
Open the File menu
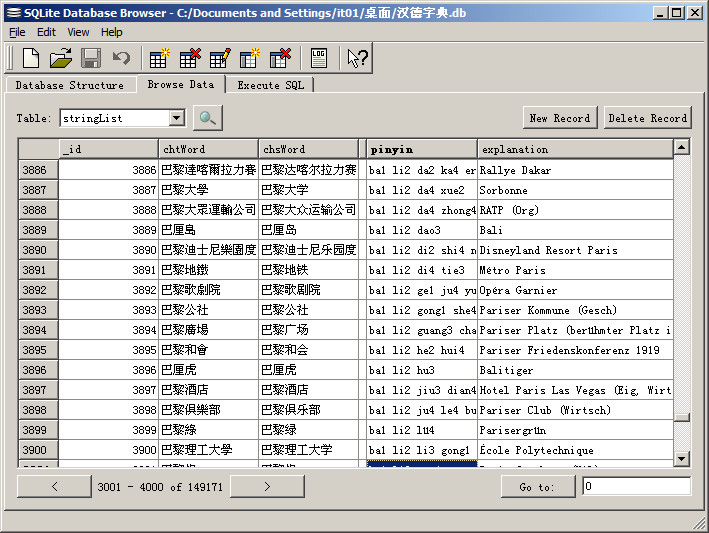pos(17,32)
